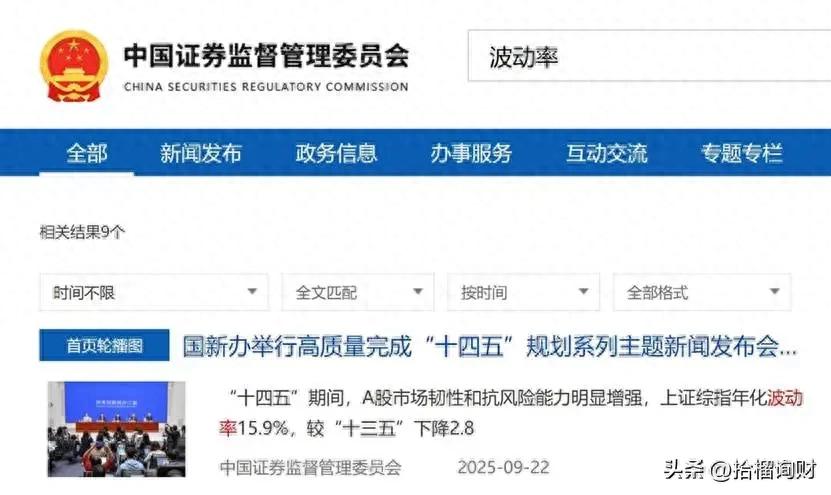Screen dimensions: 831x495
Task: Select the 全部 tab
Action: pos(87,153)
